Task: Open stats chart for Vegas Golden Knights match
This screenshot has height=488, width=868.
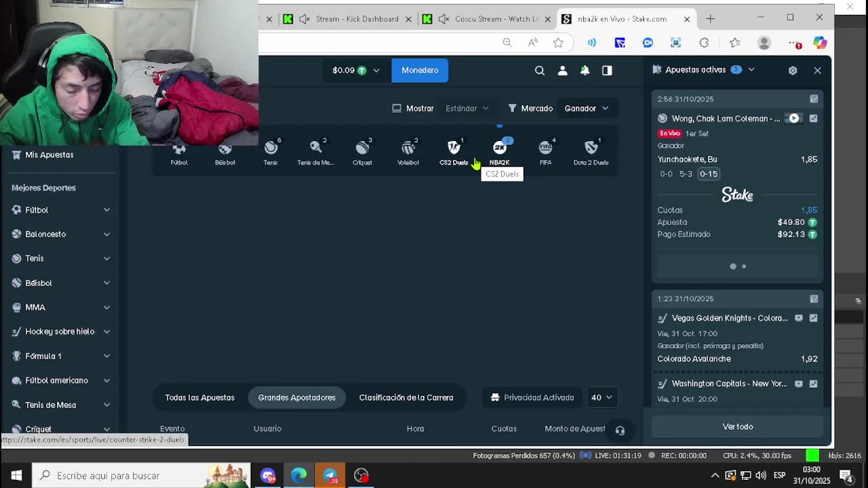Action: click(813, 318)
